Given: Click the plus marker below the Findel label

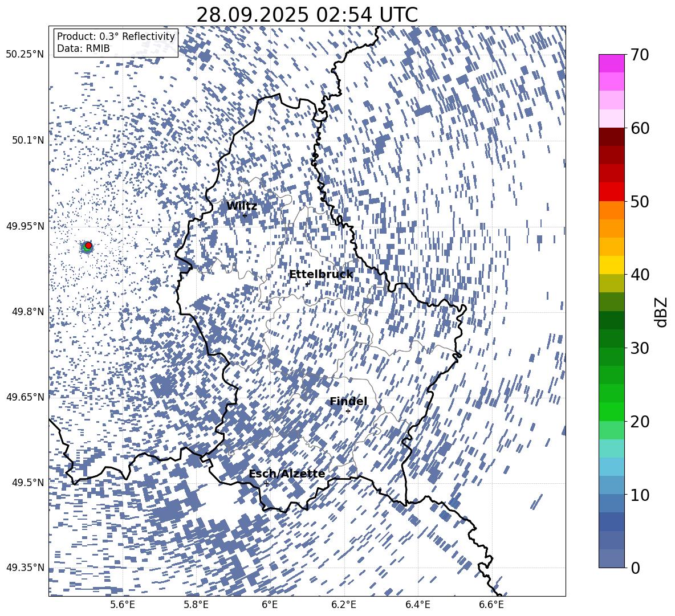Looking at the screenshot, I should (x=348, y=411).
